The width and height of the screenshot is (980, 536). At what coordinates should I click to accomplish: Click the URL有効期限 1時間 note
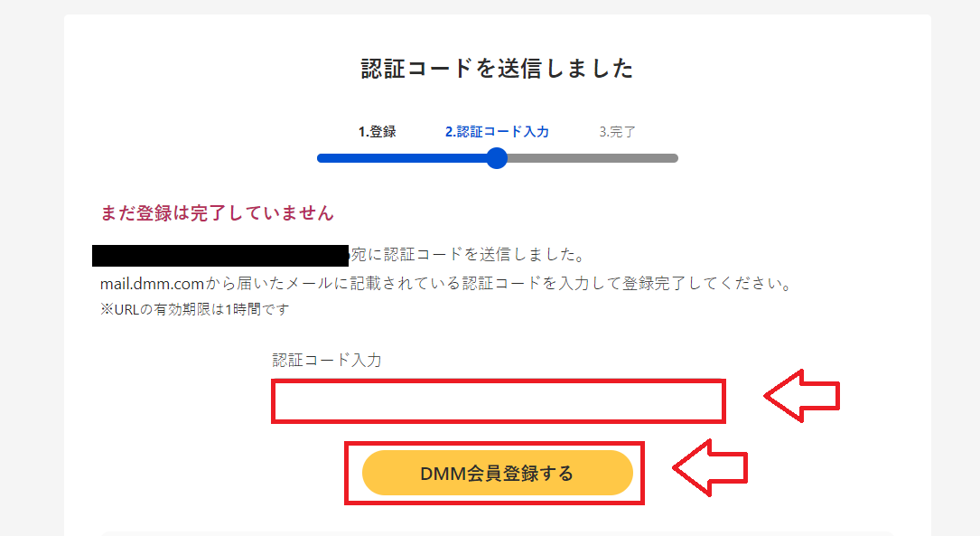coord(194,310)
